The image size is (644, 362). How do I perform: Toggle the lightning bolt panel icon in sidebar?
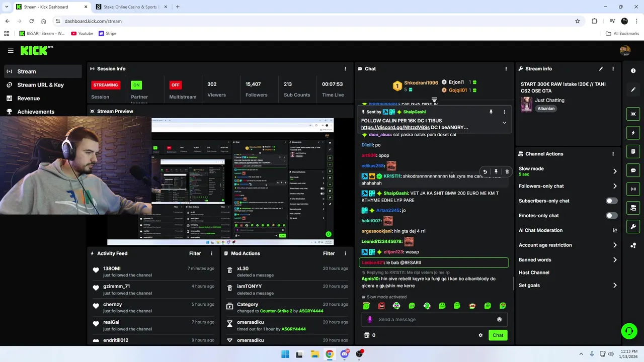pyautogui.click(x=633, y=133)
